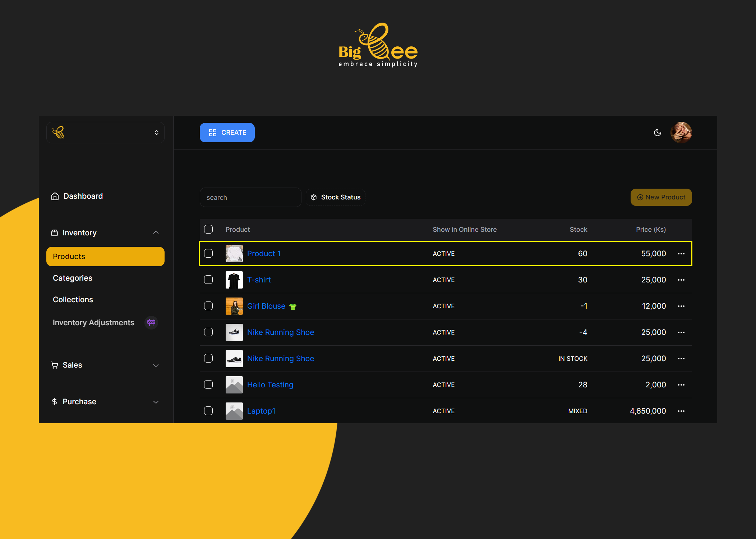Open the Stock Status filter

point(336,197)
